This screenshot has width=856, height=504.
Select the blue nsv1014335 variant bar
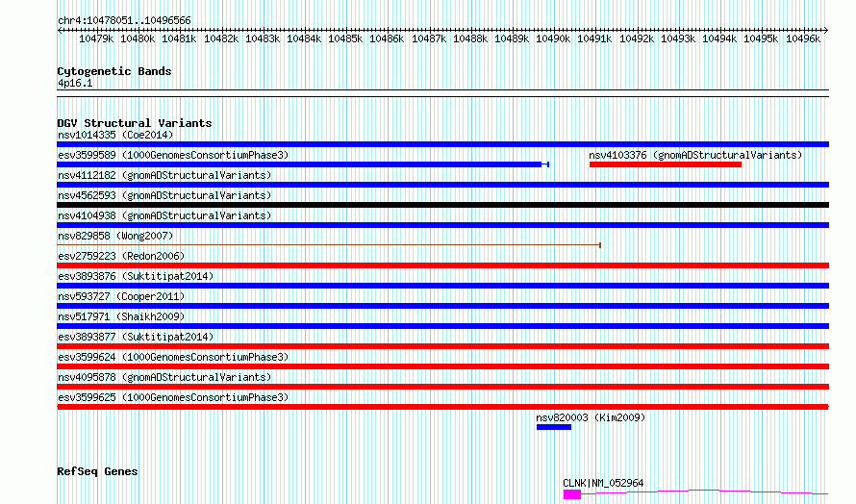(442, 144)
